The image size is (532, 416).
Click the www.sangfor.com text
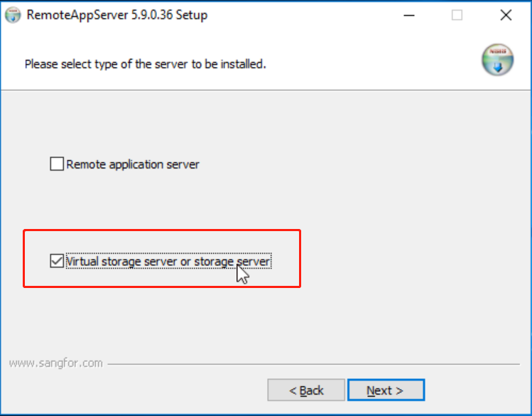tap(55, 363)
